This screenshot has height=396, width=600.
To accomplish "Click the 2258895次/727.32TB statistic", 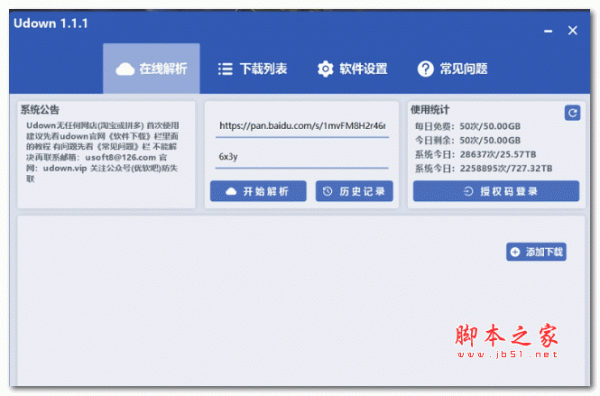I will pyautogui.click(x=506, y=168).
